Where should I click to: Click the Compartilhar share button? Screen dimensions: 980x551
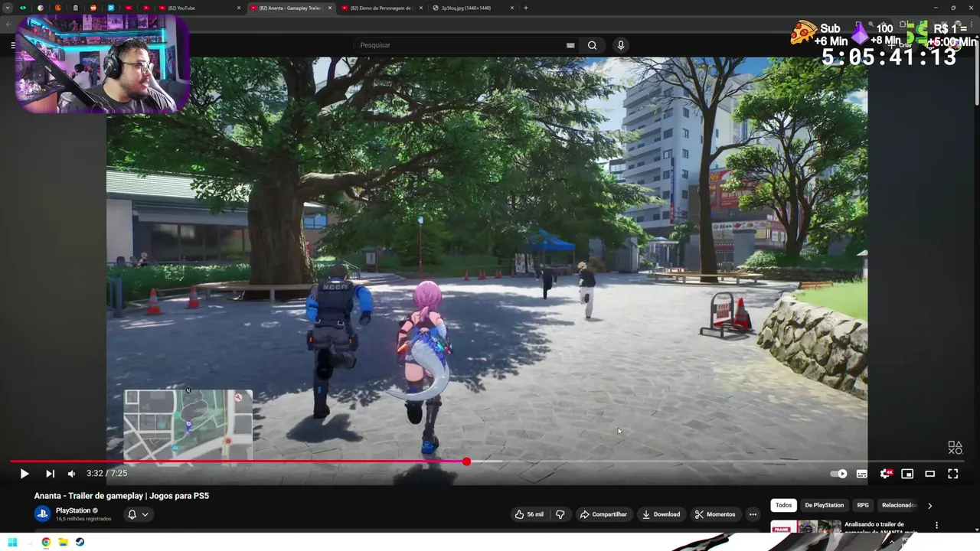[603, 514]
